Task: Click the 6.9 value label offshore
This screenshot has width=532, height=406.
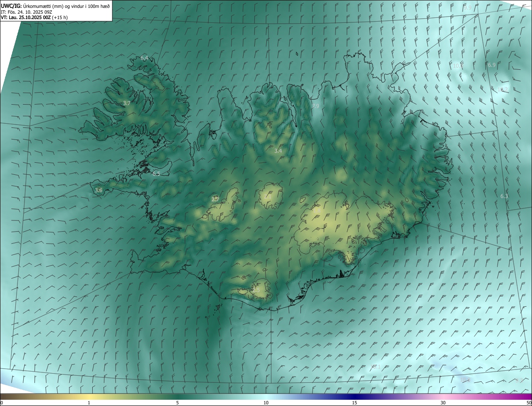Action: pyautogui.click(x=492, y=65)
